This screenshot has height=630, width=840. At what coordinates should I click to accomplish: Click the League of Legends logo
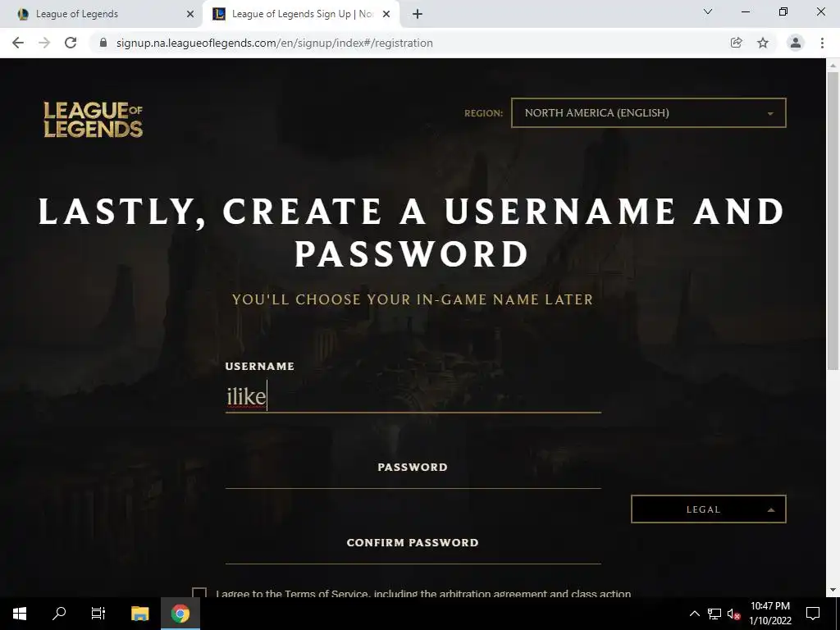pos(94,120)
